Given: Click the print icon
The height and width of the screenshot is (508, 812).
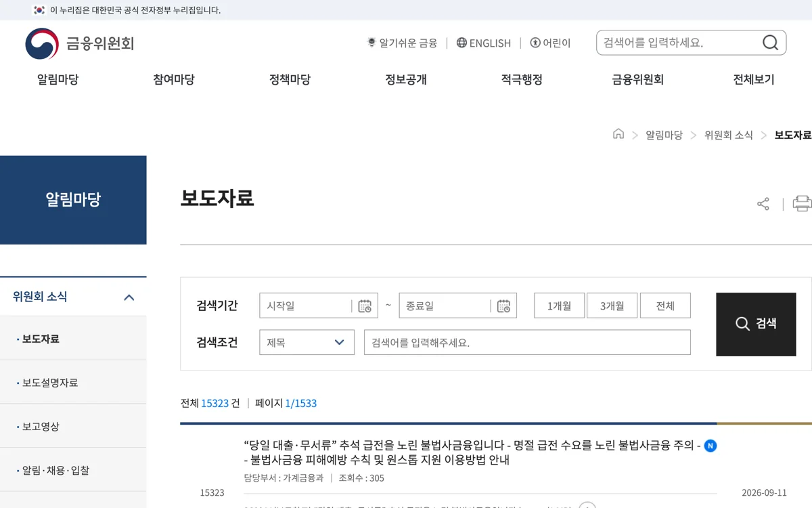Looking at the screenshot, I should coord(802,203).
